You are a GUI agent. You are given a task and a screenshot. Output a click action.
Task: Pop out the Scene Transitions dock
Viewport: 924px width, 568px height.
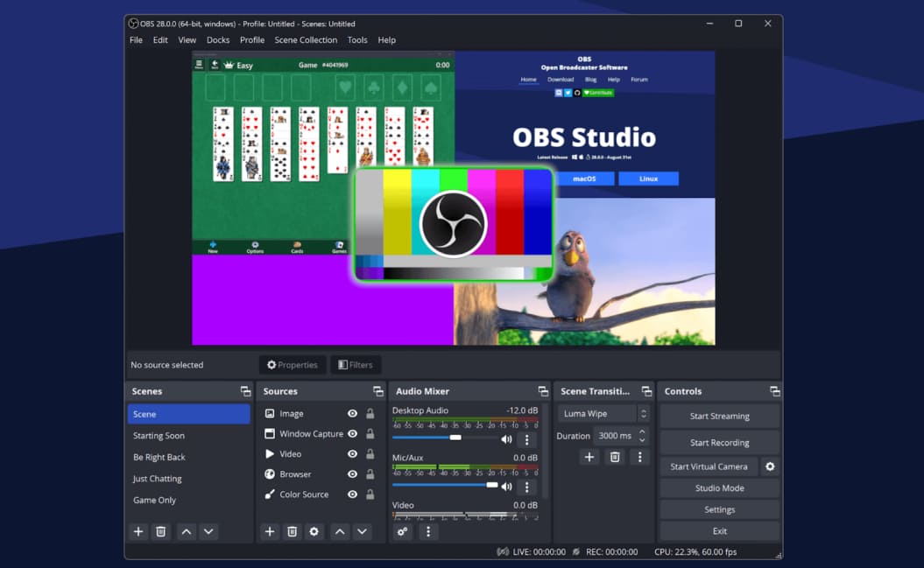click(x=646, y=391)
